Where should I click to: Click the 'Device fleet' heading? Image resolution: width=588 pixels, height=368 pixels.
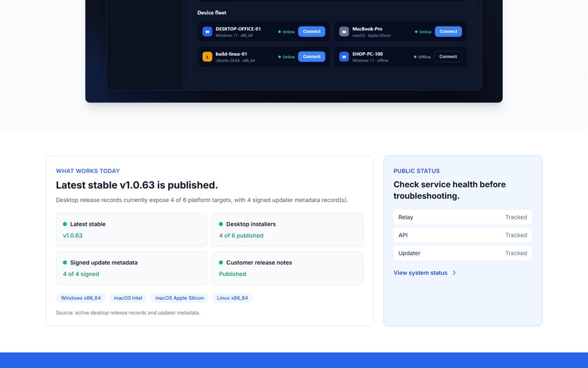[212, 12]
